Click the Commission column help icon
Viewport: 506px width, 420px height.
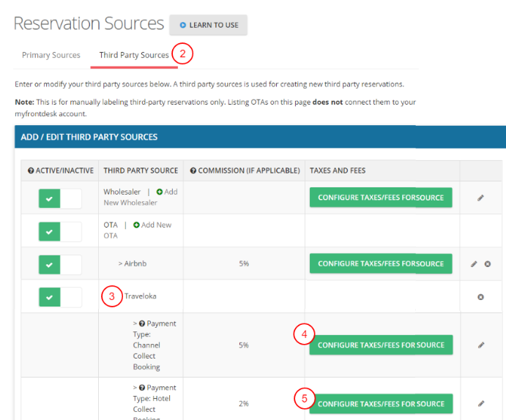tap(193, 170)
